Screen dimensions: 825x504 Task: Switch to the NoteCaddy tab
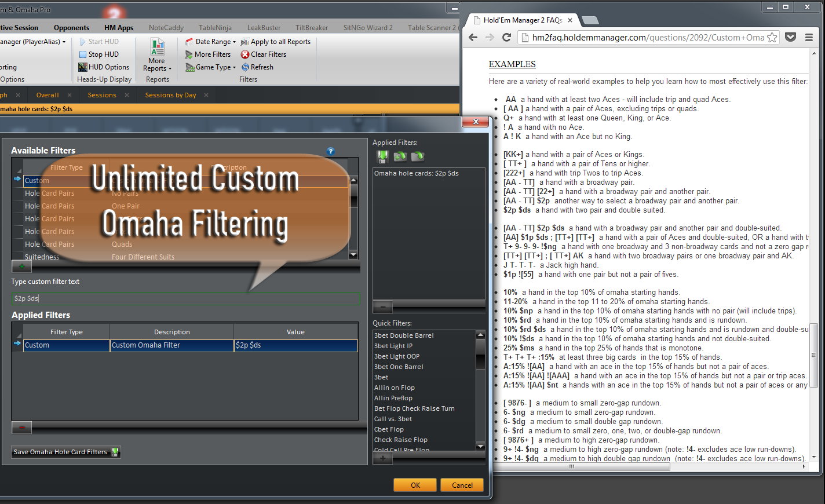166,28
